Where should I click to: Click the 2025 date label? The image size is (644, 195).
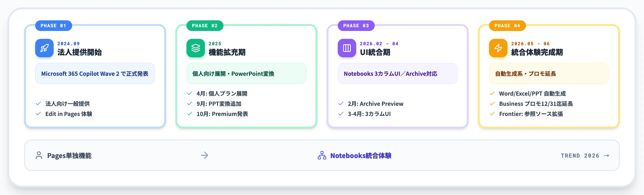click(x=215, y=44)
